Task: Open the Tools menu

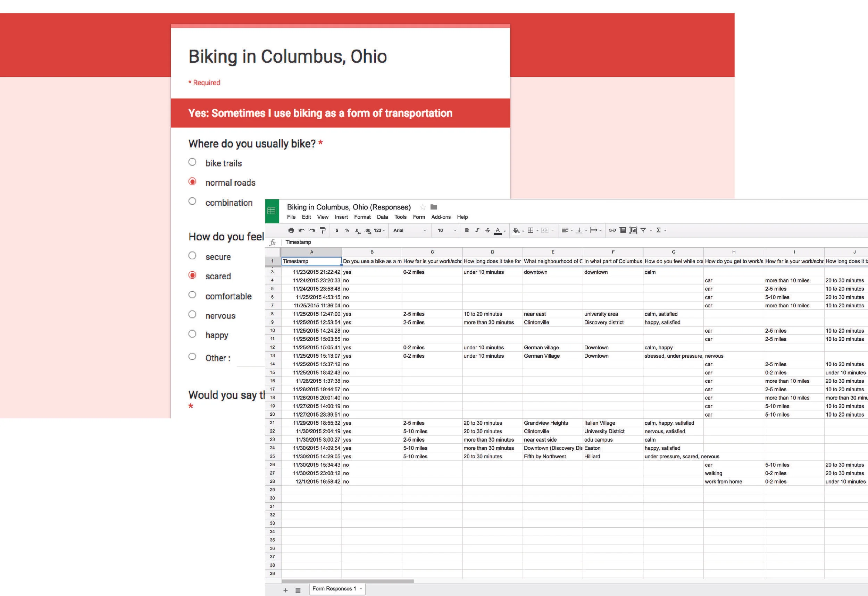Action: click(x=401, y=217)
